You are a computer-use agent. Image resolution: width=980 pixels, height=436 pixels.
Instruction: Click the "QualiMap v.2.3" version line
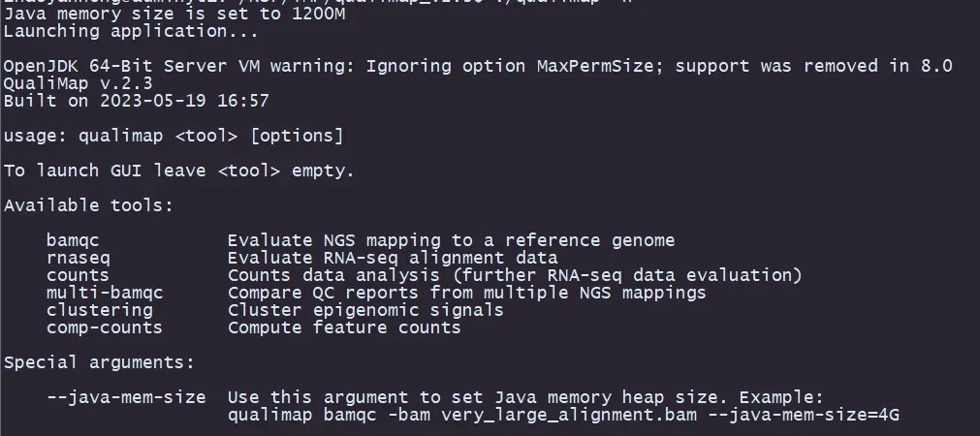tap(78, 83)
